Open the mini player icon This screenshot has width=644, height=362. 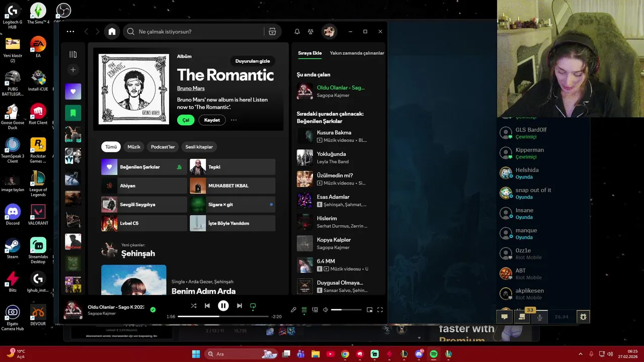point(369,310)
